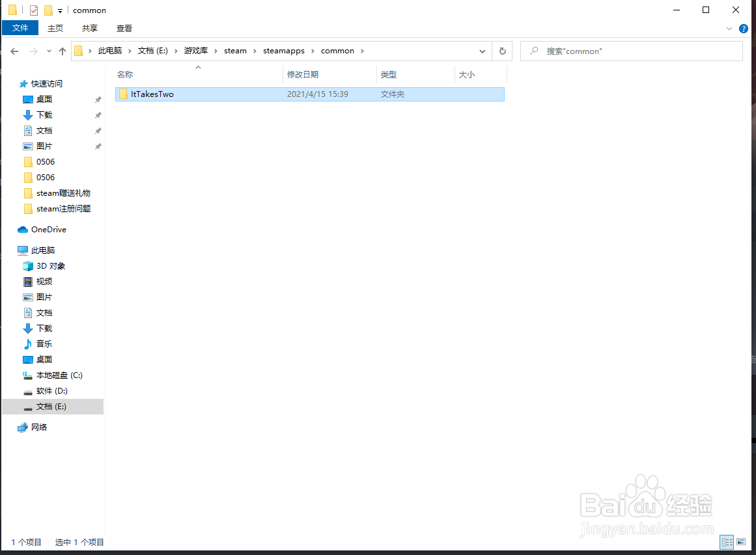
Task: Open 快速访问 in the navigation pane
Action: click(x=46, y=84)
